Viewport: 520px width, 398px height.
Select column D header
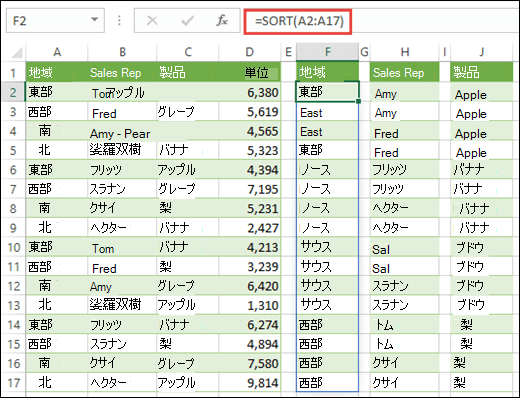click(x=249, y=52)
